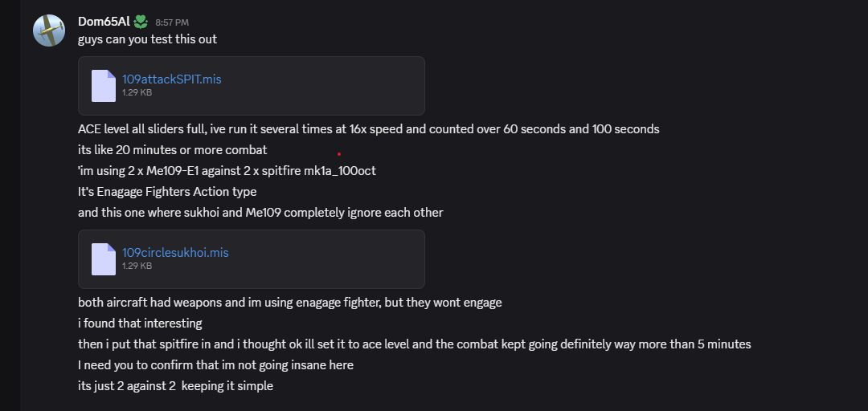This screenshot has width=868, height=411.
Task: Click the line mentioning 2 x Me109-E1
Action: click(227, 171)
